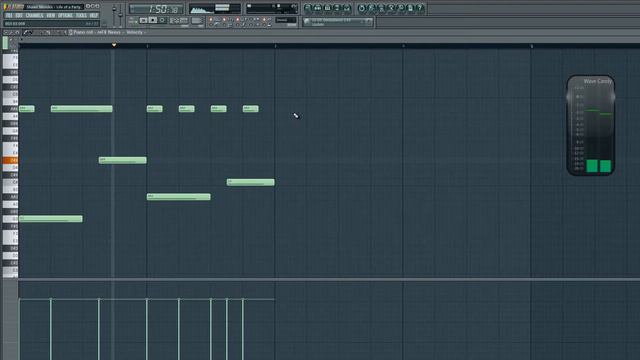Image resolution: width=640 pixels, height=360 pixels.
Task: Open the VIEW menu
Action: [x=51, y=16]
